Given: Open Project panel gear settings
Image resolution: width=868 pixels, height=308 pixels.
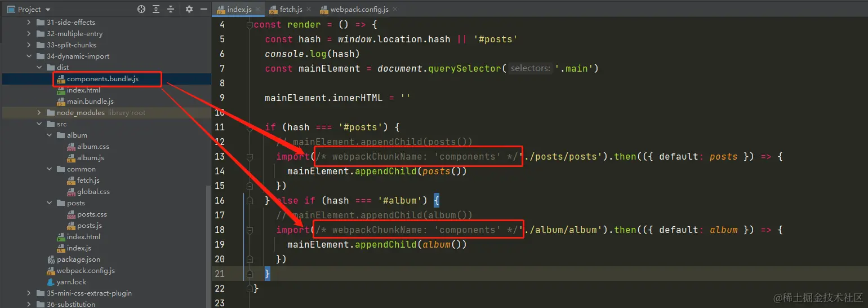Looking at the screenshot, I should pos(189,9).
